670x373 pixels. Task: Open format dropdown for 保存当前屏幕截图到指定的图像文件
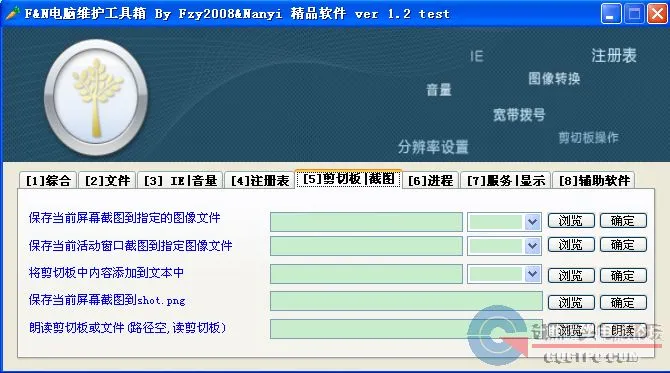(532, 222)
